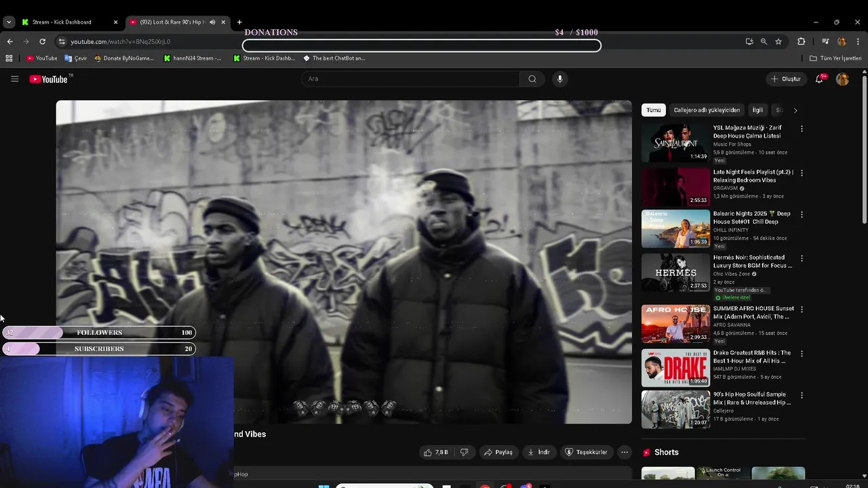Mute tab via speaker icon on YouTube tab
Screen dimensions: 868x488
click(x=212, y=22)
